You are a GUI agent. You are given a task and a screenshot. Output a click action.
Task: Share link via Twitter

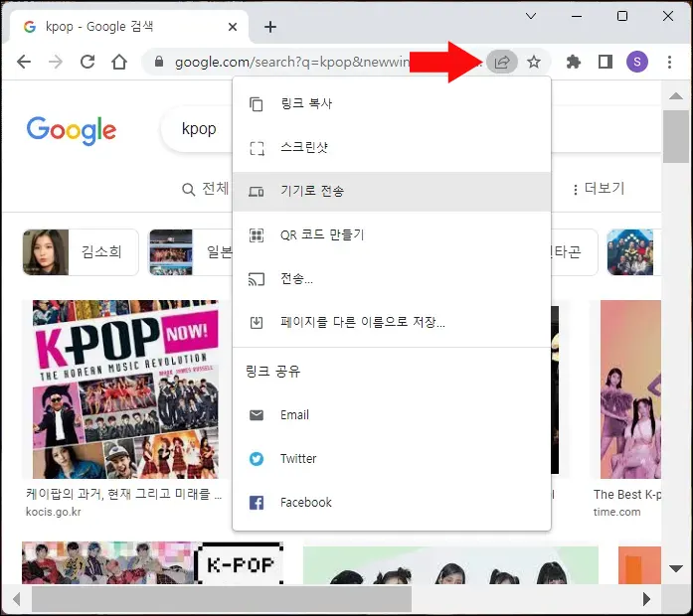(x=392, y=459)
